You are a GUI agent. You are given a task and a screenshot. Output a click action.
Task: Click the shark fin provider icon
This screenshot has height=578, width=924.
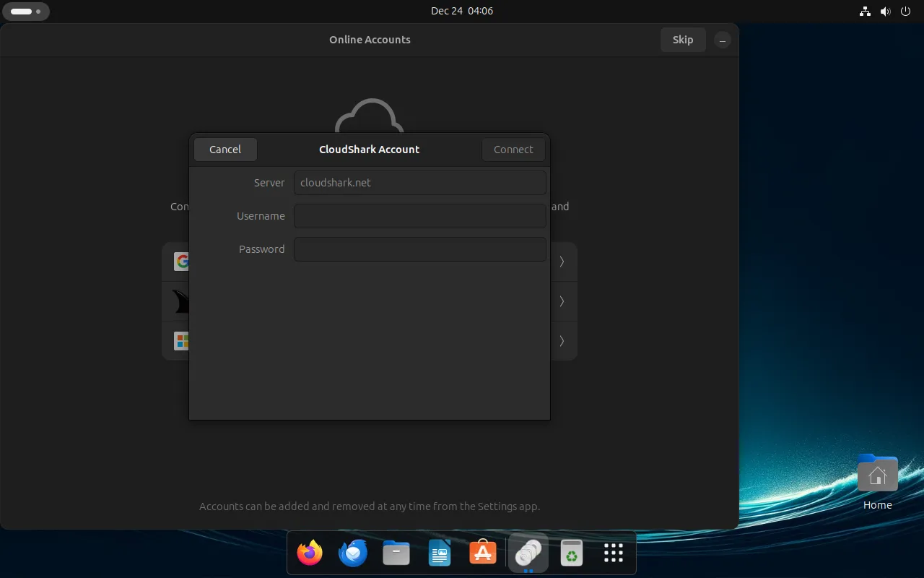pos(180,301)
